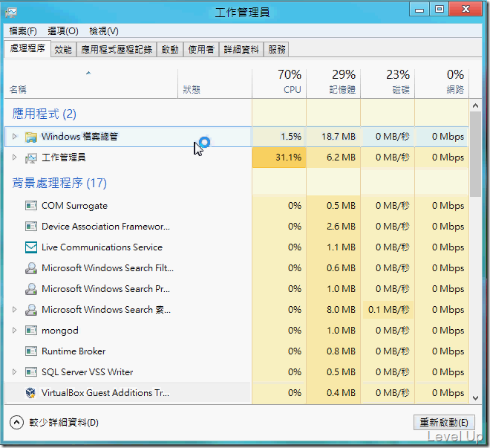Select the Live Communications Service row name
This screenshot has height=448, width=490.
(102, 247)
